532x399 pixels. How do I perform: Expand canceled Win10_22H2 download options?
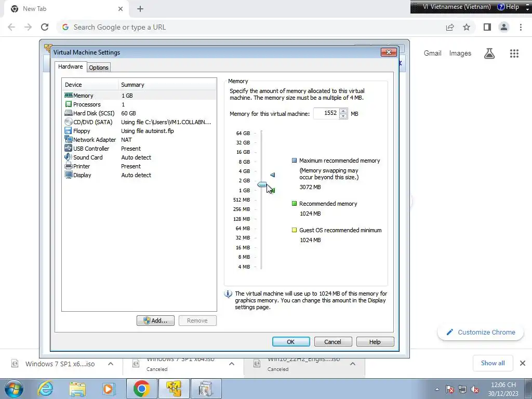[353, 364]
